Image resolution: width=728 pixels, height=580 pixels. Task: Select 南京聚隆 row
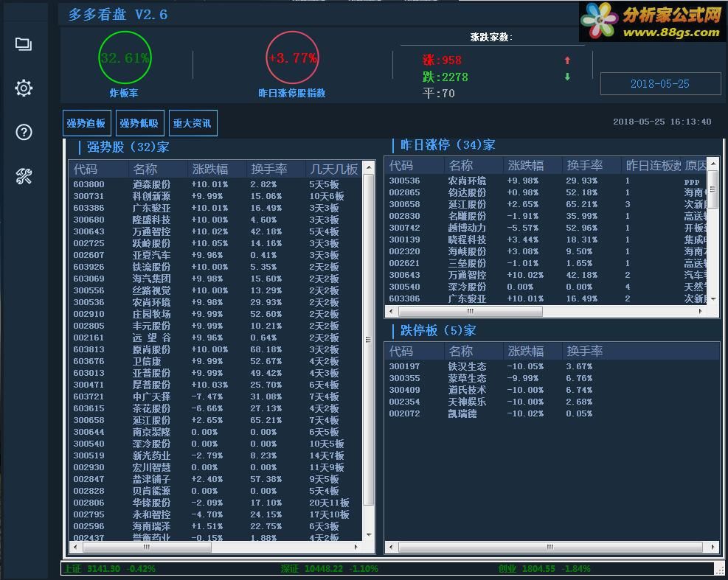[x=215, y=432]
